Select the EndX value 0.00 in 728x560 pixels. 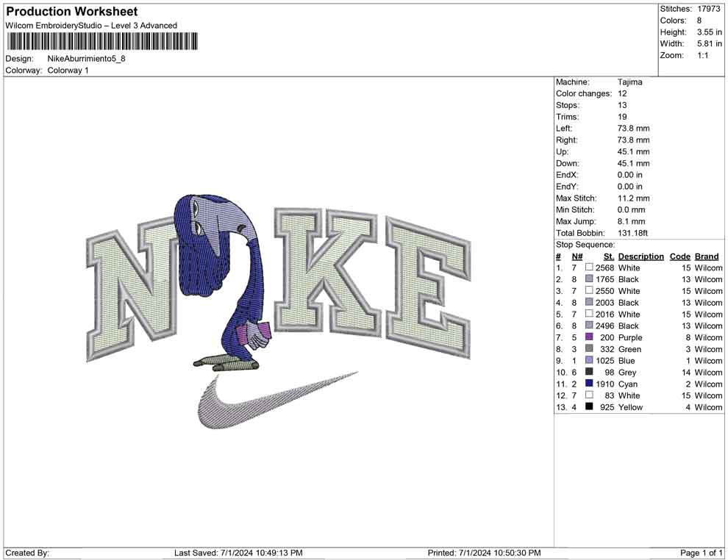pos(630,175)
